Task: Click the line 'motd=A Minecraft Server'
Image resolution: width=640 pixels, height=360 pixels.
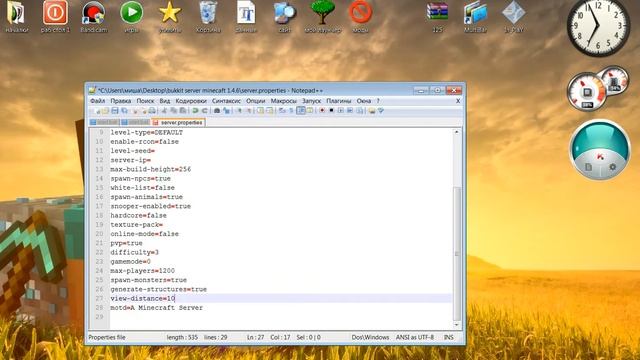Action: click(x=156, y=308)
